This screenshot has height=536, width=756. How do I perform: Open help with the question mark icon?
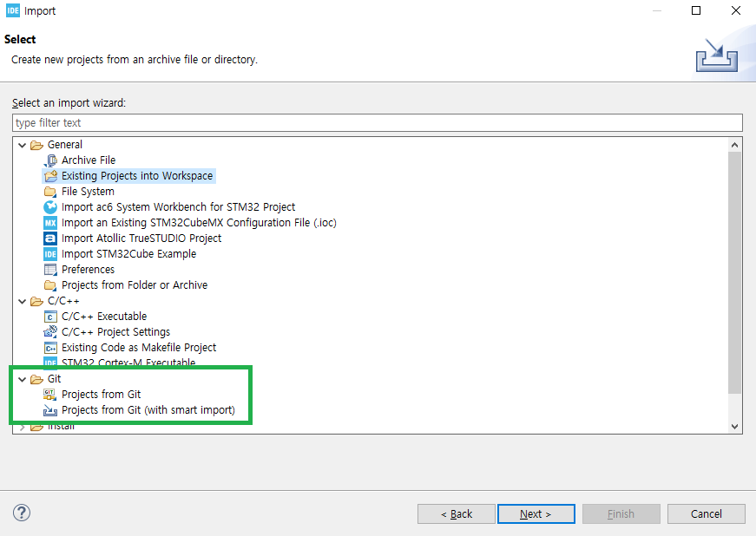[22, 513]
